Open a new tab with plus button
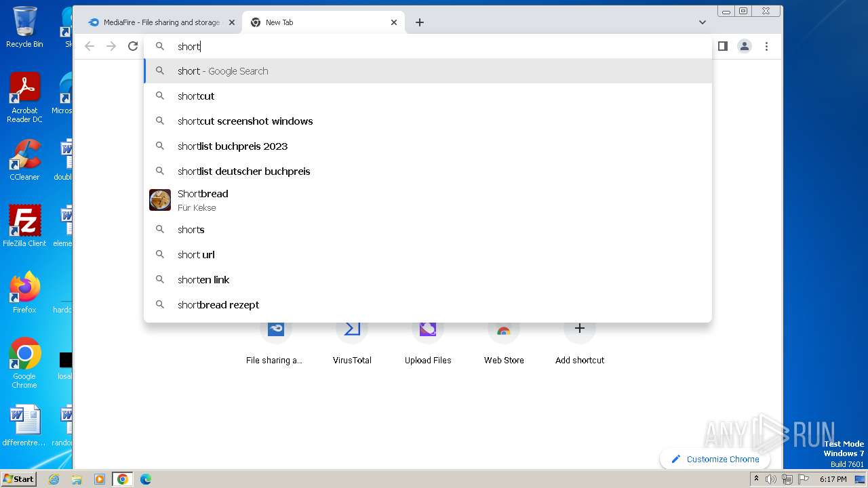The width and height of the screenshot is (868, 488). (x=420, y=22)
